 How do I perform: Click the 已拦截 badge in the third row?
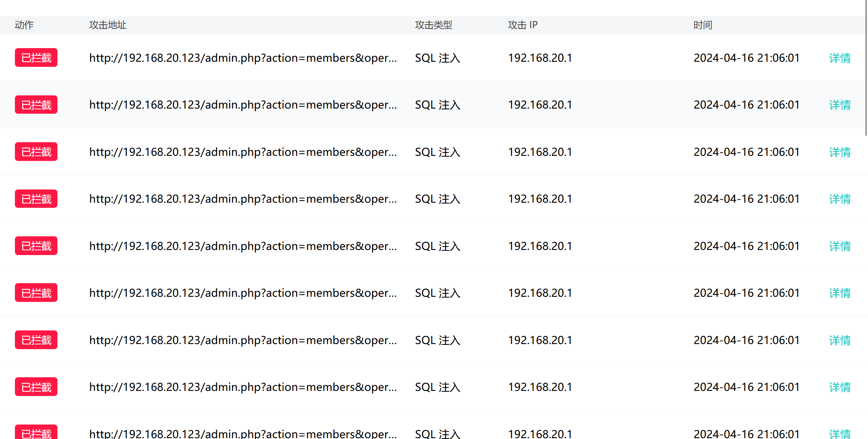click(36, 152)
